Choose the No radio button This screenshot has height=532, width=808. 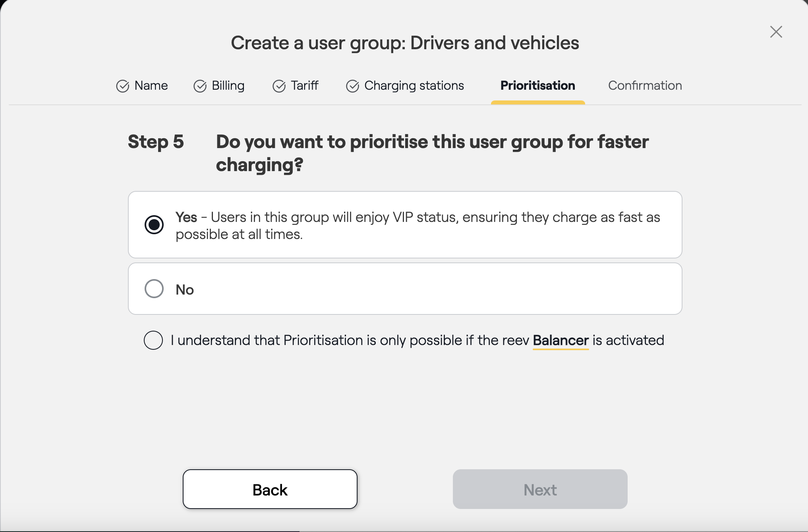[154, 289]
